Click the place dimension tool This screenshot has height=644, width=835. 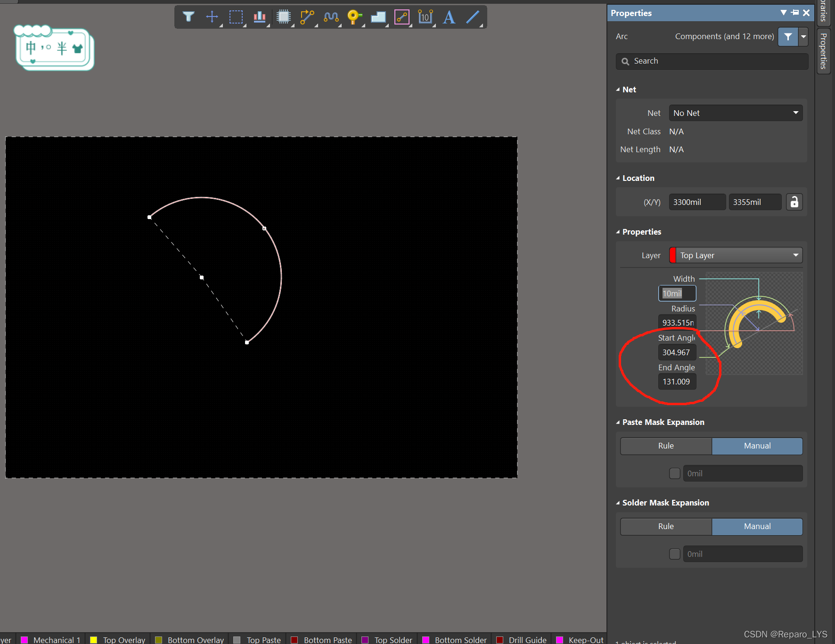(x=425, y=17)
